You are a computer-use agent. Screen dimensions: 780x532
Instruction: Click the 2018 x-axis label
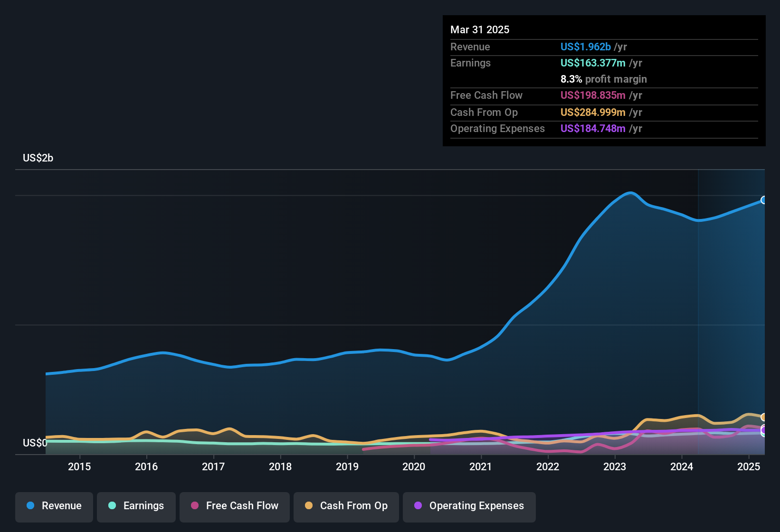point(280,467)
